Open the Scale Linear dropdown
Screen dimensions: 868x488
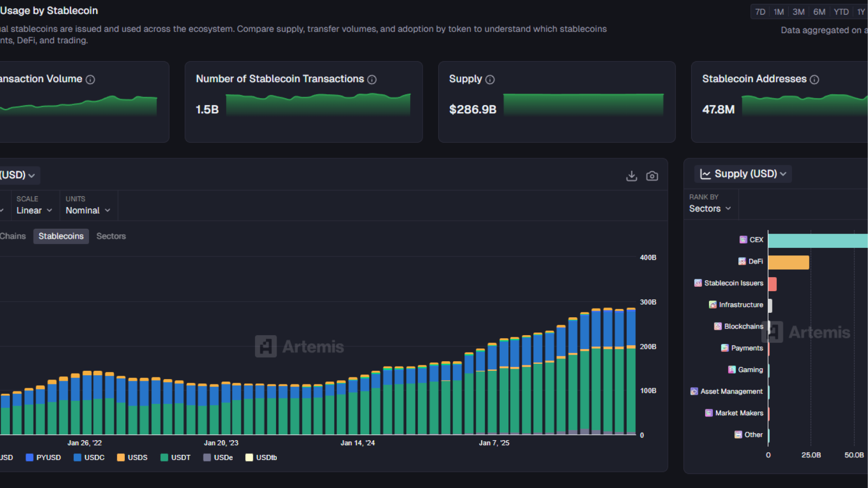(34, 210)
